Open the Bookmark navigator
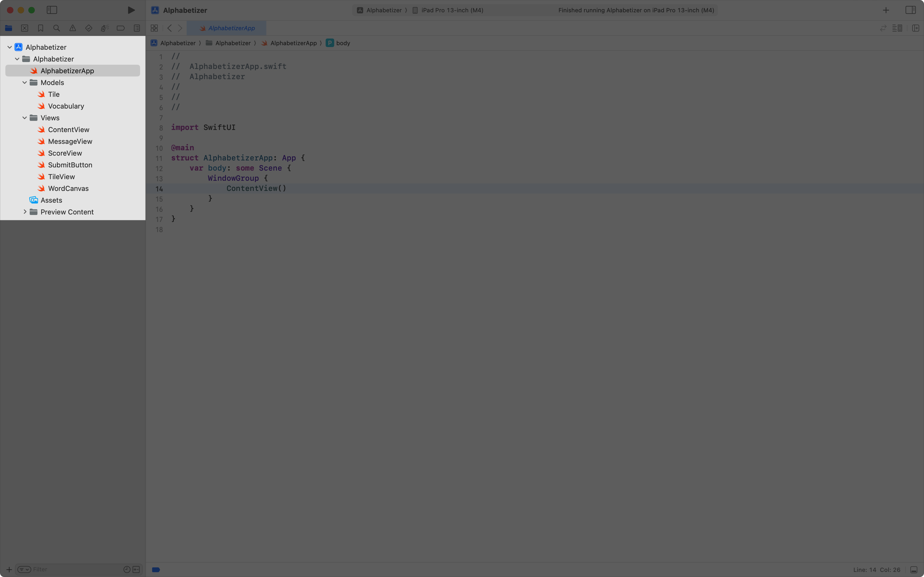 [40, 28]
